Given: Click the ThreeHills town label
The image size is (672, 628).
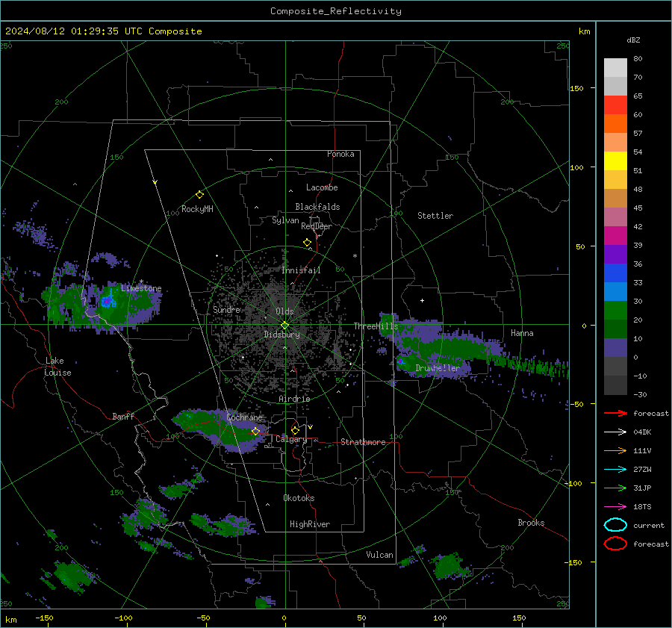Looking at the screenshot, I should (x=376, y=326).
